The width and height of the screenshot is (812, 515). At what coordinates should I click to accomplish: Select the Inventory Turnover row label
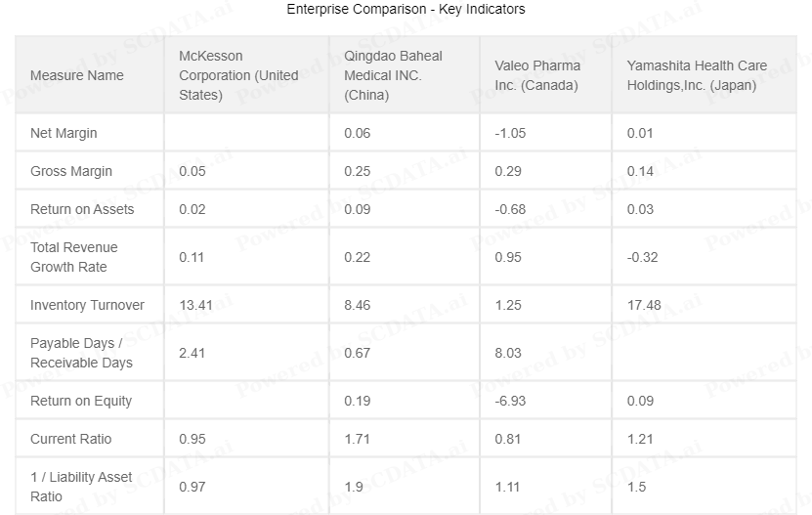pos(87,305)
